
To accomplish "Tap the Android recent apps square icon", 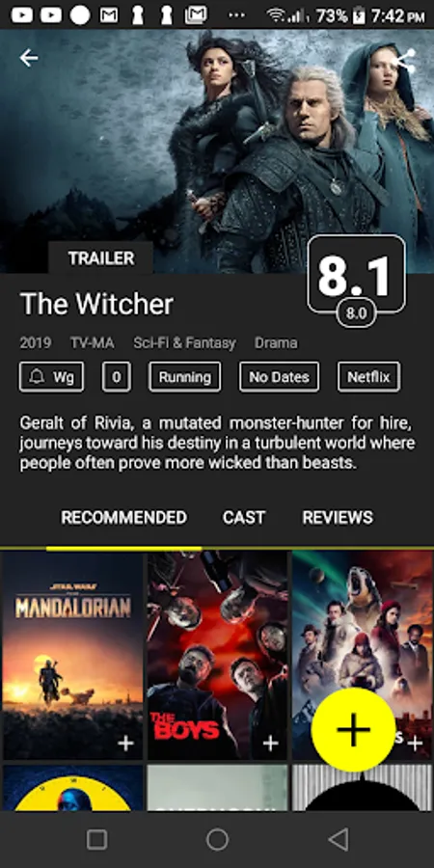I will click(x=96, y=840).
